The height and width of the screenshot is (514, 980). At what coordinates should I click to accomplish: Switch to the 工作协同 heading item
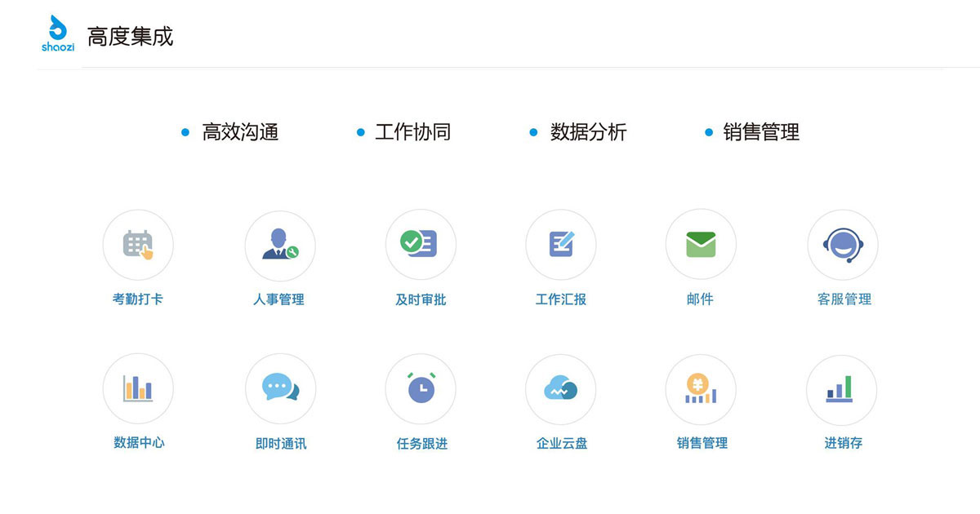tap(413, 132)
